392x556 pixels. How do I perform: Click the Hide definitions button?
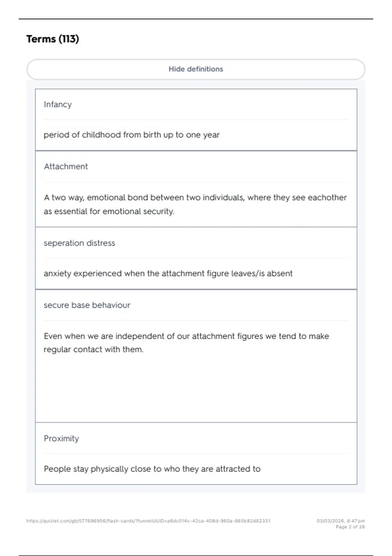tap(196, 69)
